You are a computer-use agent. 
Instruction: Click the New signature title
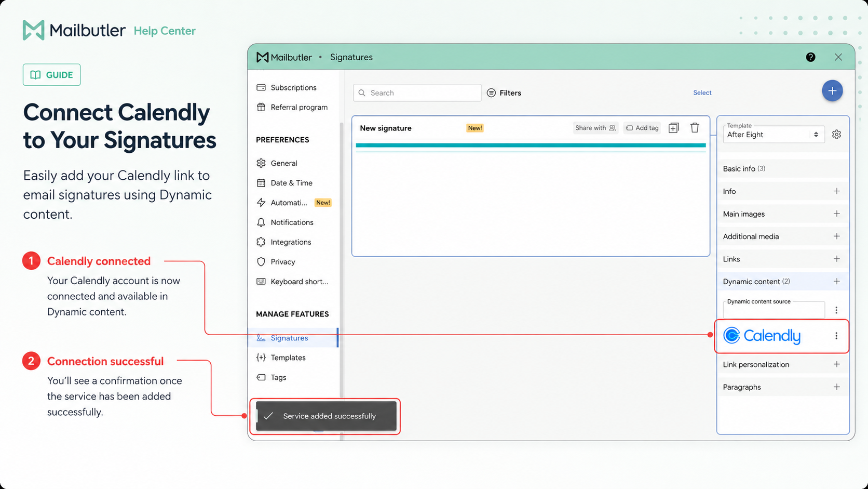(386, 128)
